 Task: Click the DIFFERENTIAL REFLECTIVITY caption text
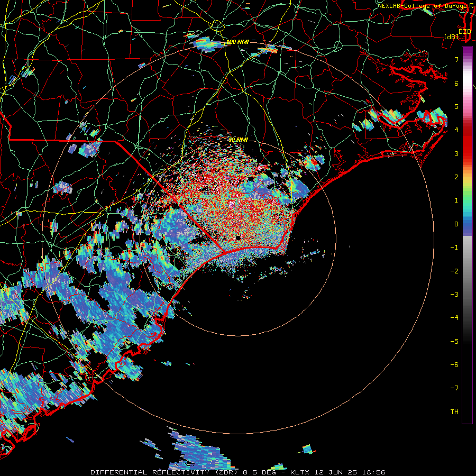click(150, 472)
